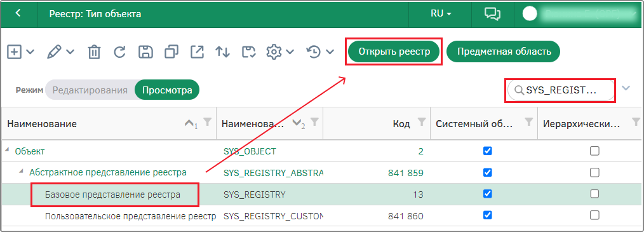
Task: Click the Код column header
Action: click(401, 124)
